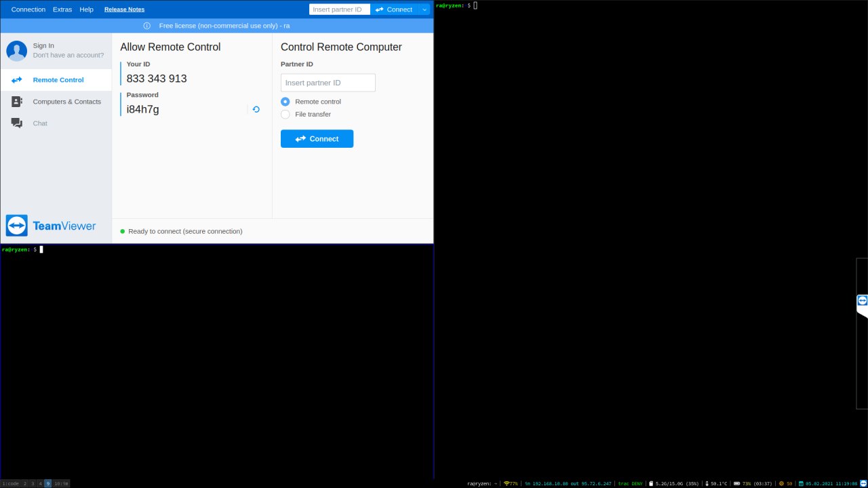
Task: Click the disk usage icon in status bar
Action: click(651, 483)
